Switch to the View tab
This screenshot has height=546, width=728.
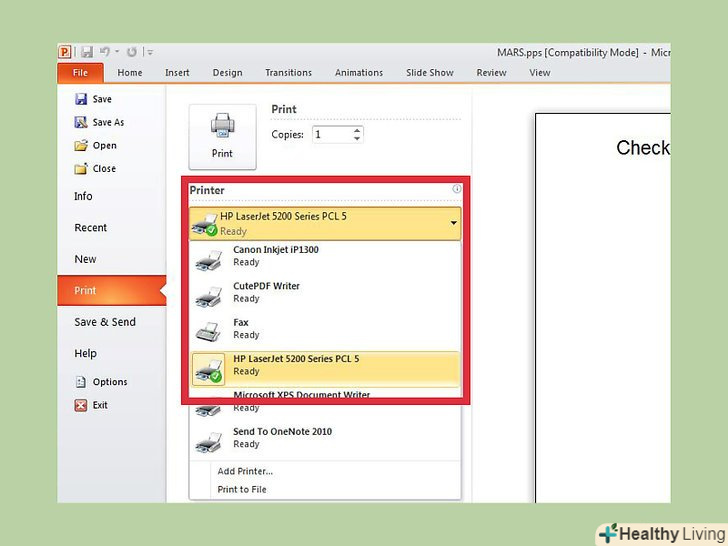(x=540, y=73)
